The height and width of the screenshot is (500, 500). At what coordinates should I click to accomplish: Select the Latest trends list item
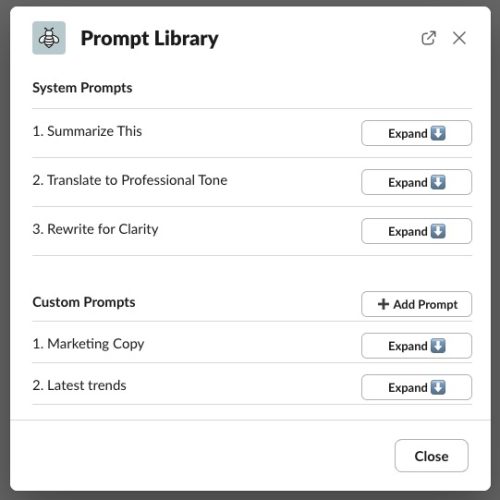79,385
